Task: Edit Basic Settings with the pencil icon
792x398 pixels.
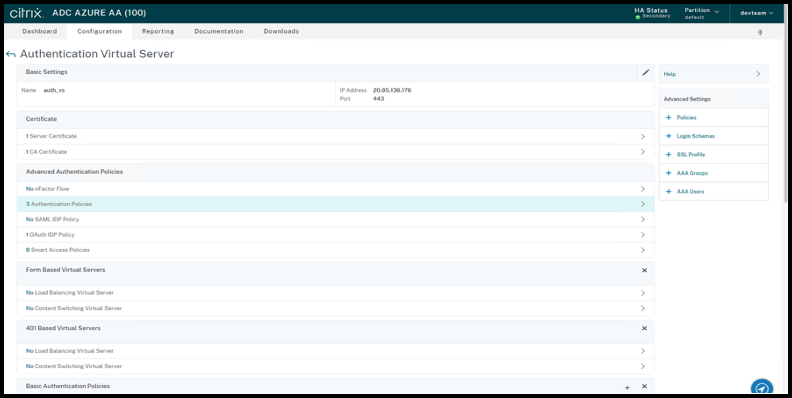Action: (x=645, y=72)
